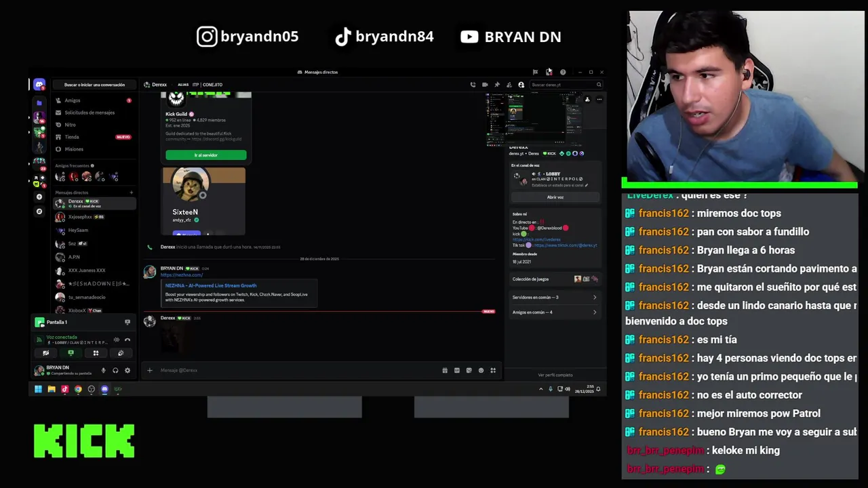Open the GIF picker
Viewport: 868px width, 488px height.
tap(457, 370)
